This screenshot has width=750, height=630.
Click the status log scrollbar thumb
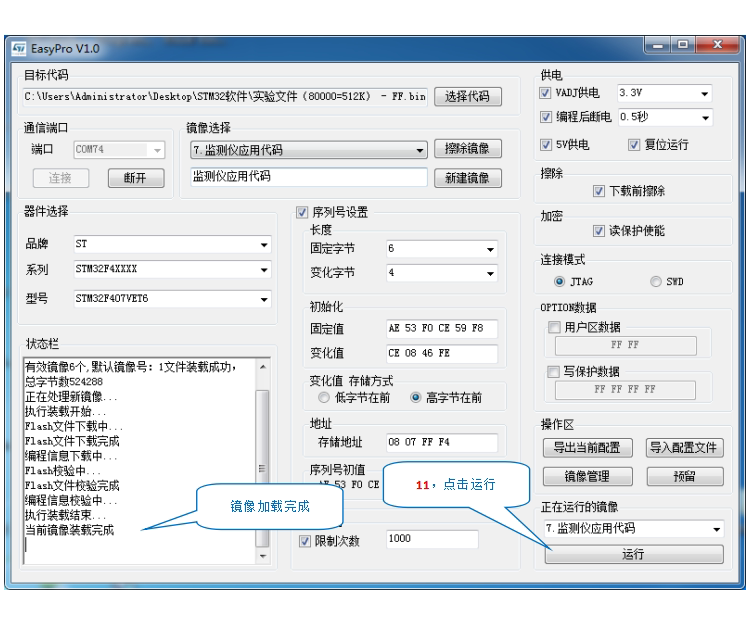[x=262, y=468]
